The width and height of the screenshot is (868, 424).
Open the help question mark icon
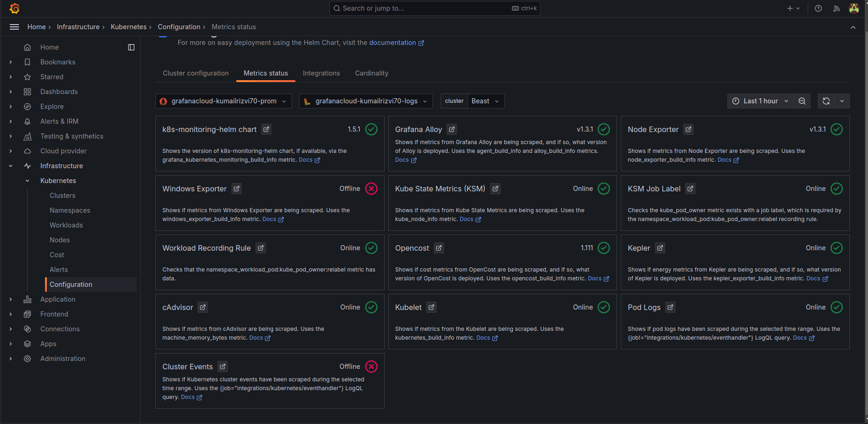click(x=818, y=8)
